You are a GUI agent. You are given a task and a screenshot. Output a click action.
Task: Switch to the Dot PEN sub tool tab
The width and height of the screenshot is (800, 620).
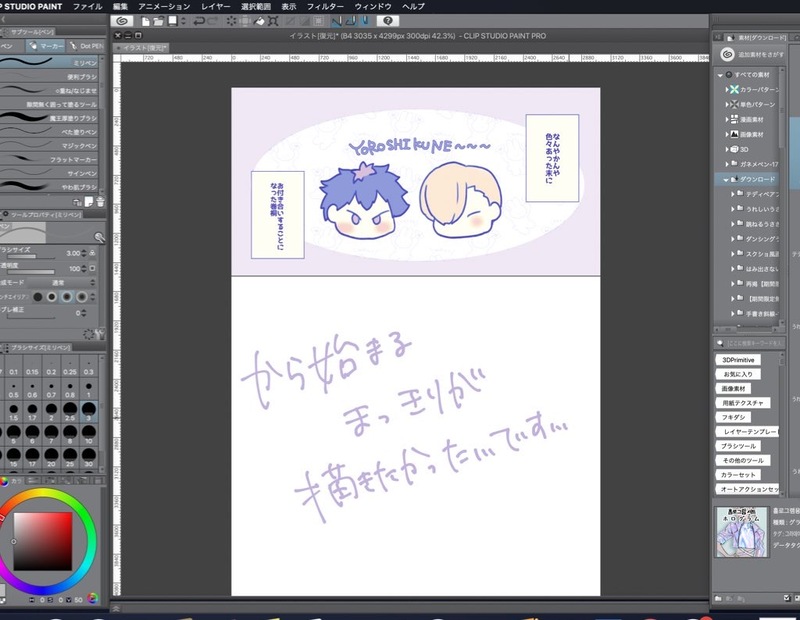pyautogui.click(x=86, y=46)
